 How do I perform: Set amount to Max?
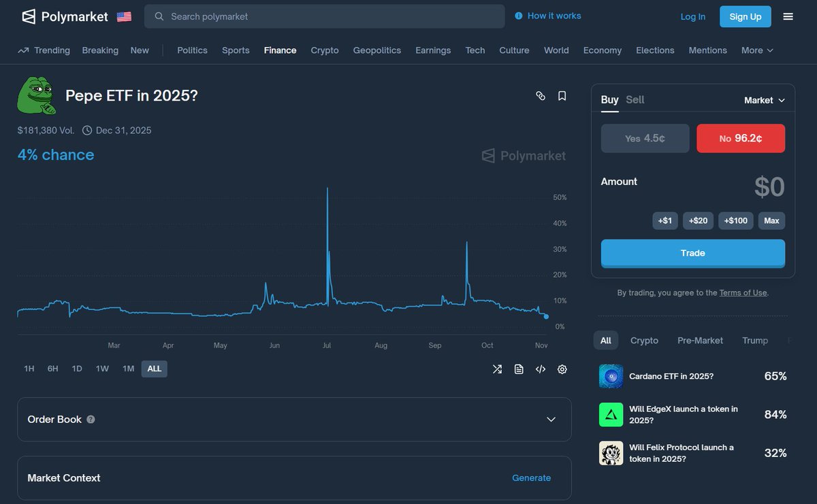click(x=771, y=220)
